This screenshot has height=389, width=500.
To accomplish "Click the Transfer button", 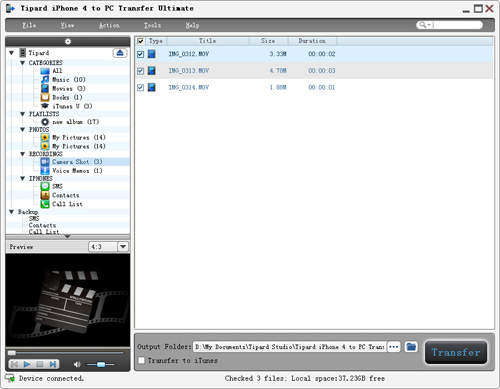I will [456, 352].
